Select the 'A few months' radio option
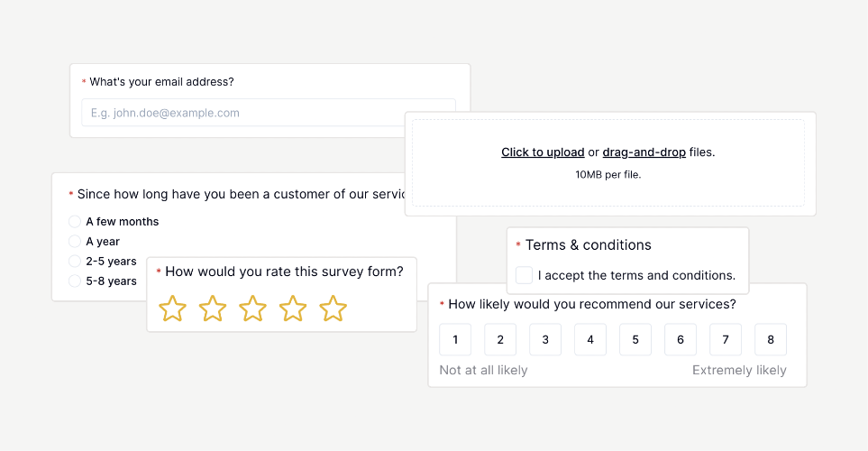Viewport: 868px width, 451px height. pyautogui.click(x=75, y=222)
